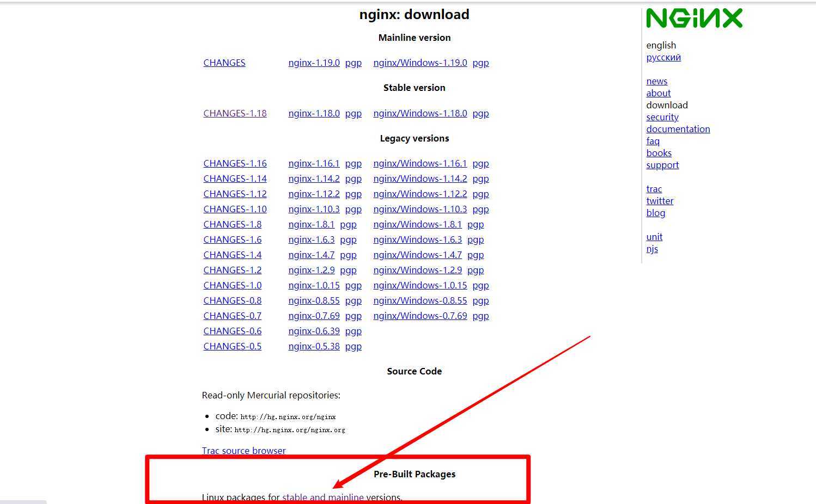Open stable and mainline Linux packages link

322,497
